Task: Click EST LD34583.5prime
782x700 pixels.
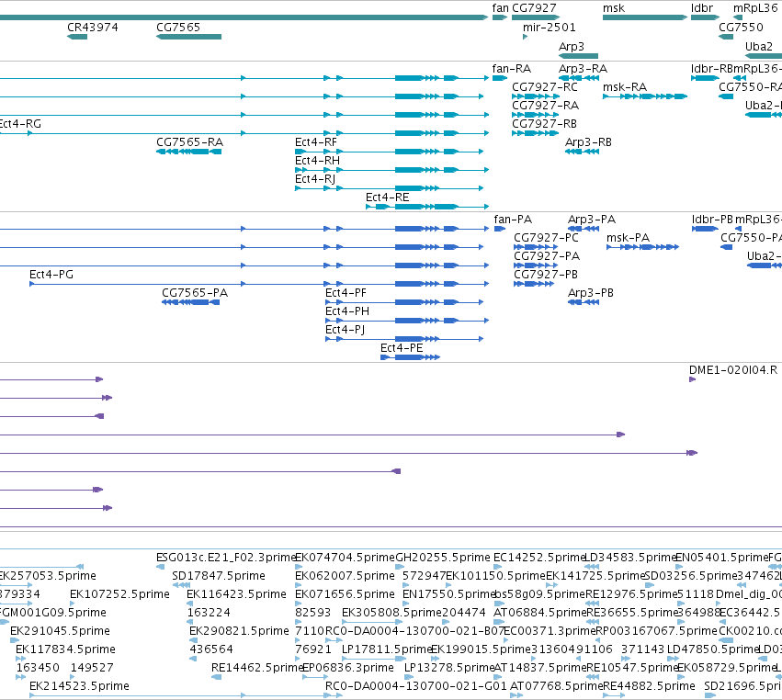Action: [x=629, y=557]
